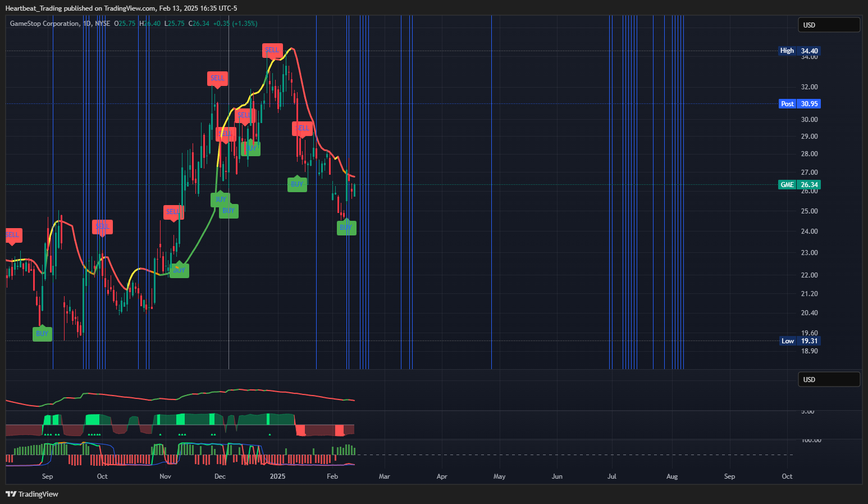Select the mid-January SELL signal near 29.50
This screenshot has width=868, height=504.
(x=302, y=128)
